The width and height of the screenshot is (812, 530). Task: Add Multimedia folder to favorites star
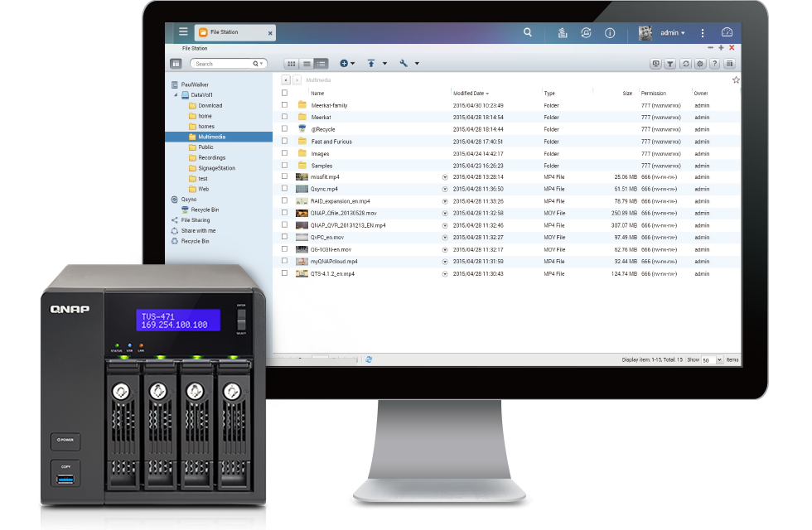736,79
